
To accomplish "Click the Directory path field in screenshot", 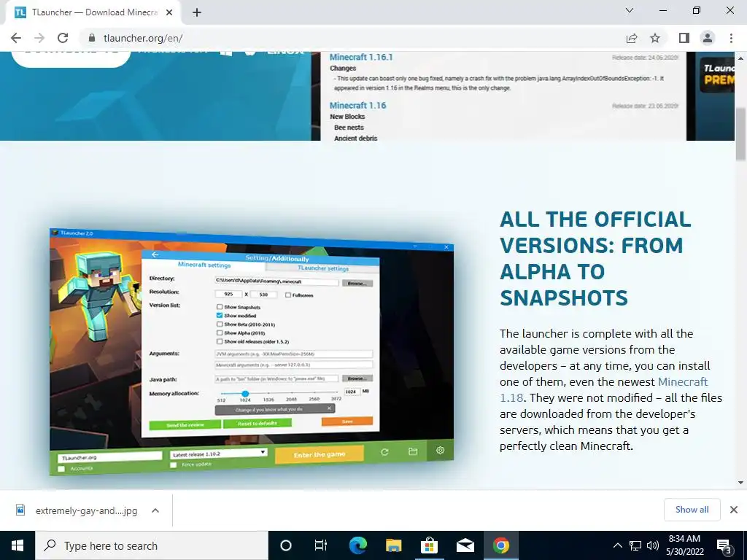I will (276, 281).
